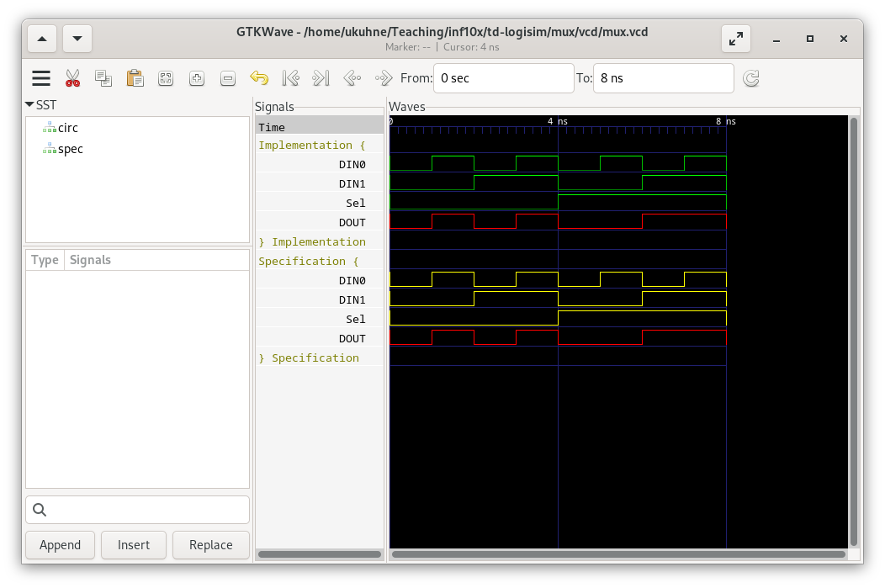Screen dimensions: 885x588
Task: Select DIN0 under Specification group
Action: tap(320, 280)
